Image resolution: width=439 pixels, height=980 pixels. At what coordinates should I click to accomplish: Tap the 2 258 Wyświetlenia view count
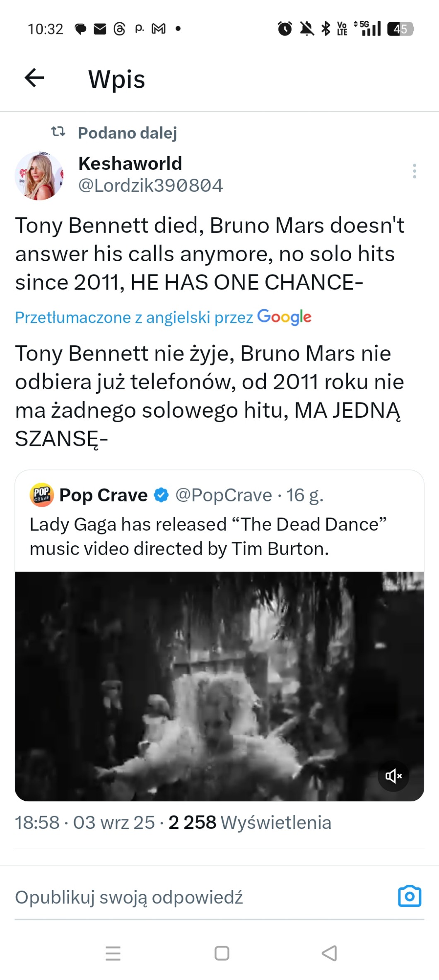[250, 822]
